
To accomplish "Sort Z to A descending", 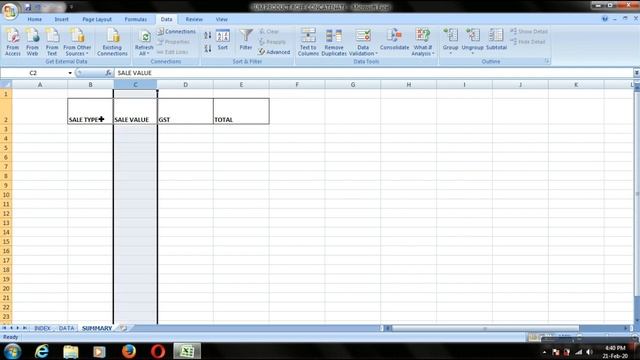I will 208,49.
